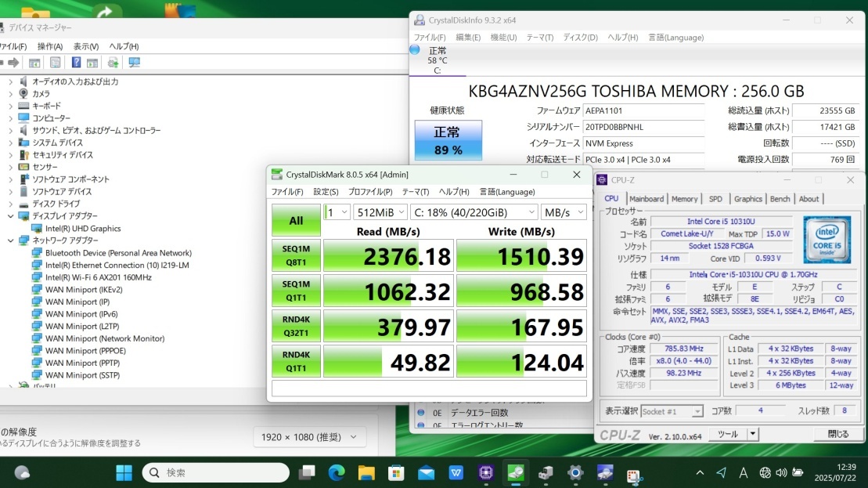The height and width of the screenshot is (488, 868).
Task: Click the 閉じる button in CPU-Z
Action: point(837,434)
